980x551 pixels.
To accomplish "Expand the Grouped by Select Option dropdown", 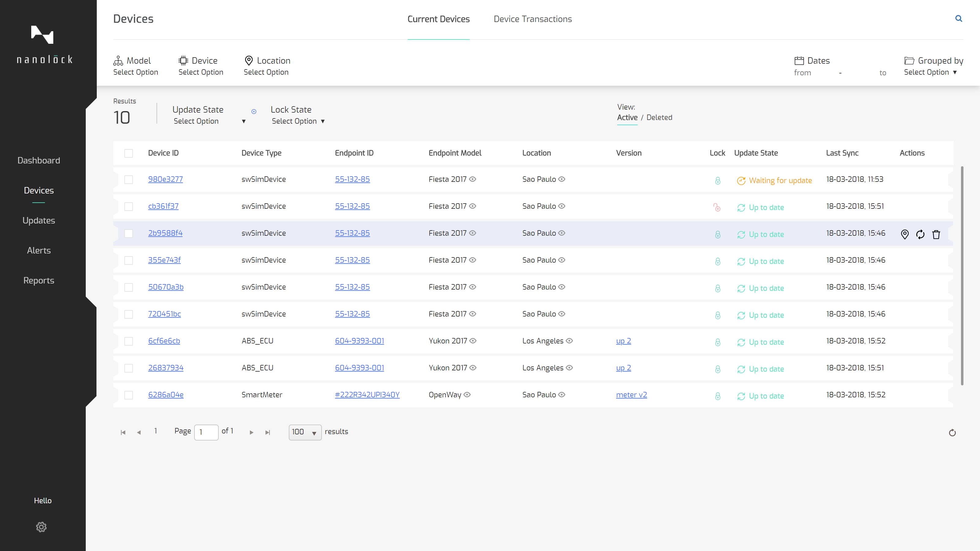I will (930, 72).
